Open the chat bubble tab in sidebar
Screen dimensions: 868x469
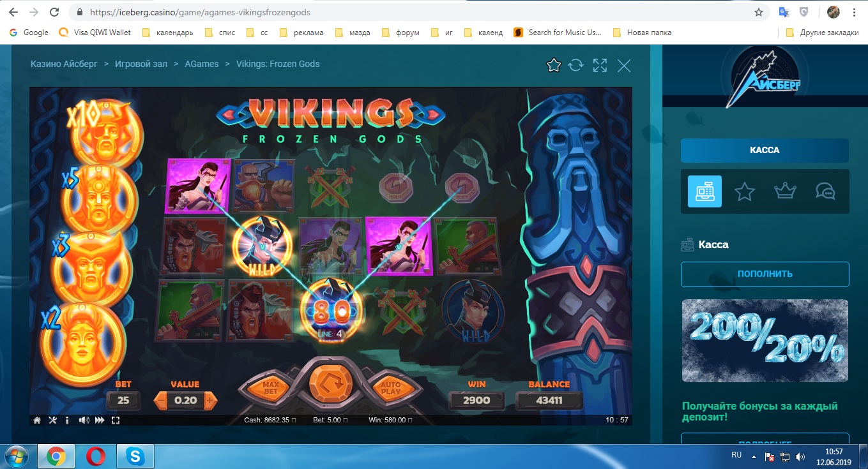point(825,191)
